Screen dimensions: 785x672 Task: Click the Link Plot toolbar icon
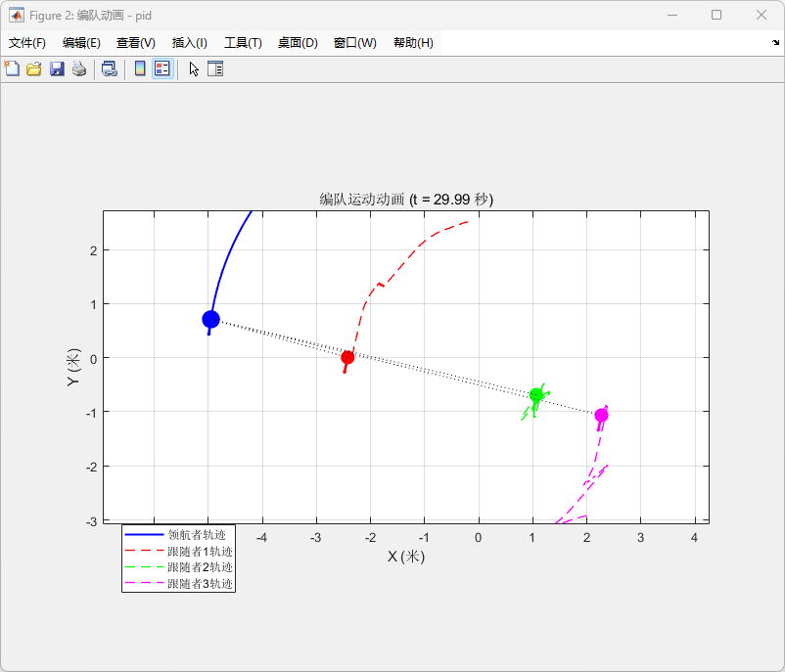tap(110, 68)
